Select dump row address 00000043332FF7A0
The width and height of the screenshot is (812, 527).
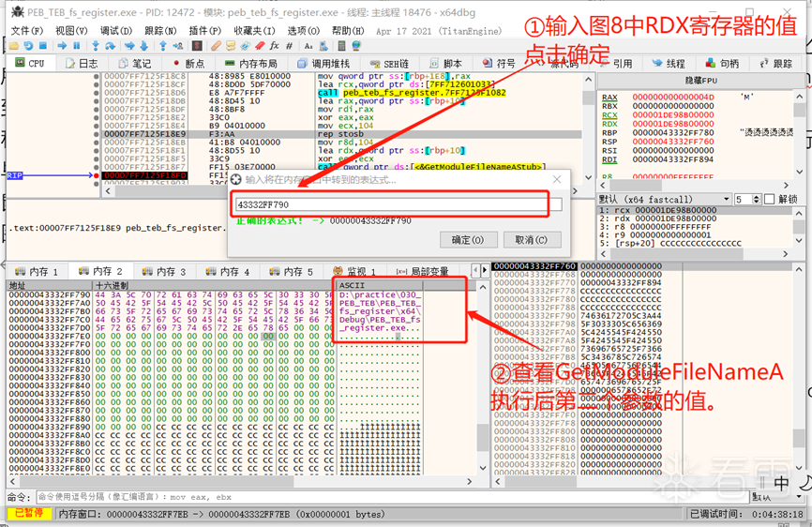click(x=49, y=304)
